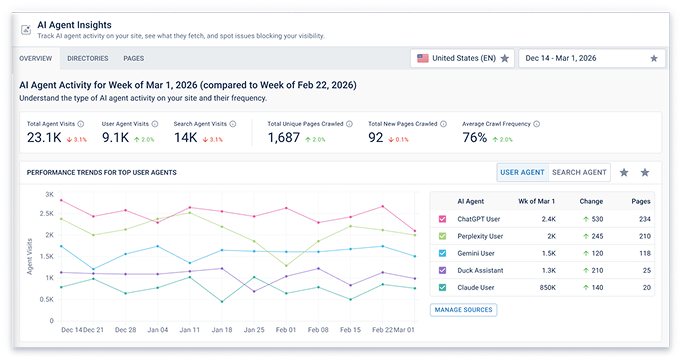Viewport: 683px width, 361px height.
Task: Click the Dec 14 pink data point on the chart
Action: point(61,200)
